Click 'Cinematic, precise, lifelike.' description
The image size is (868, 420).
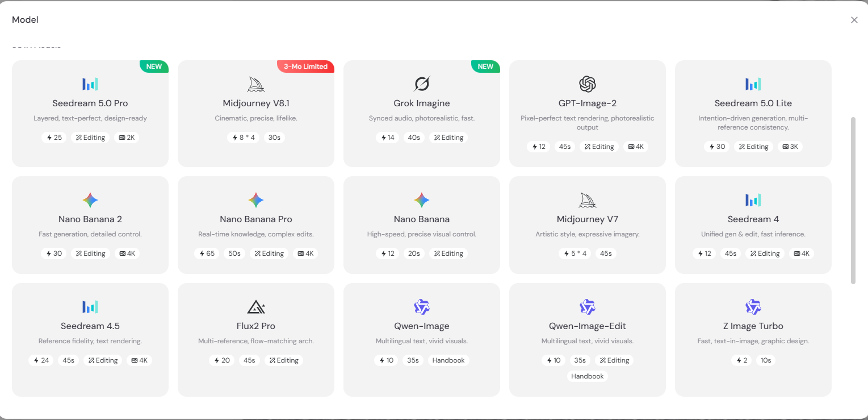coord(256,119)
